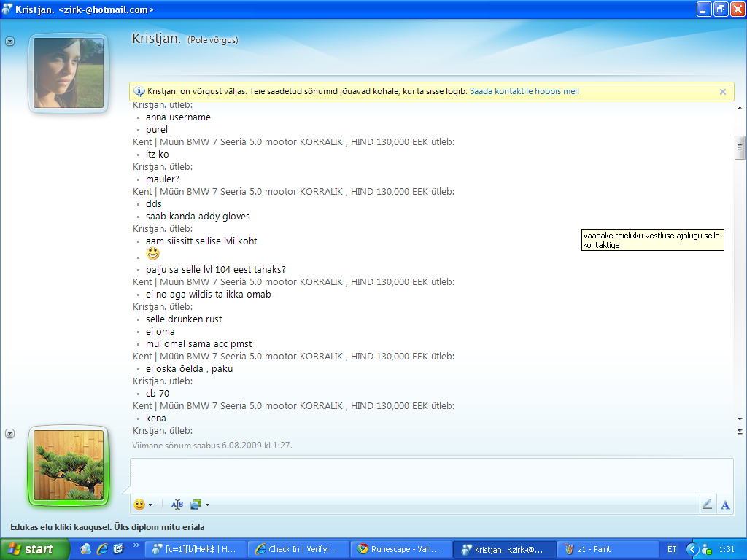Click Kristjan's display picture thumbnail
Image resolution: width=747 pixels, height=560 pixels.
click(68, 73)
